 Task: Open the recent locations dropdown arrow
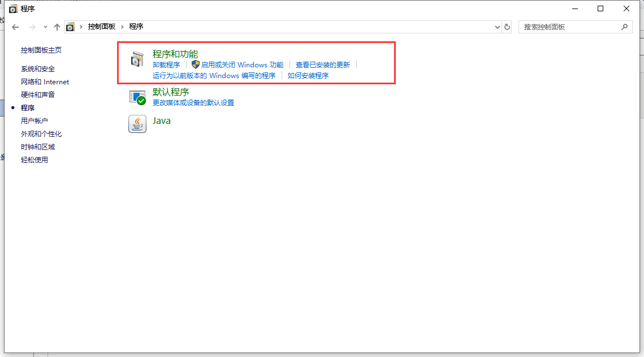click(x=45, y=27)
